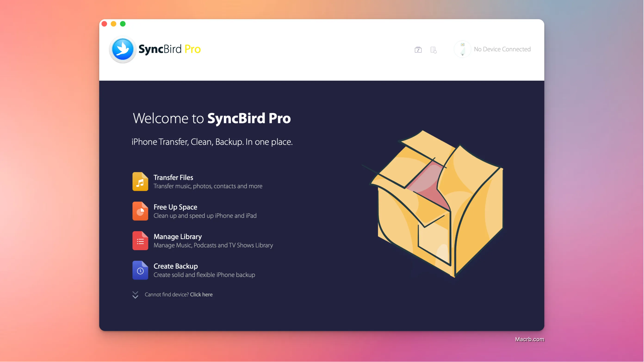Click the blue Create Backup clock icon
This screenshot has width=644, height=362.
click(140, 270)
